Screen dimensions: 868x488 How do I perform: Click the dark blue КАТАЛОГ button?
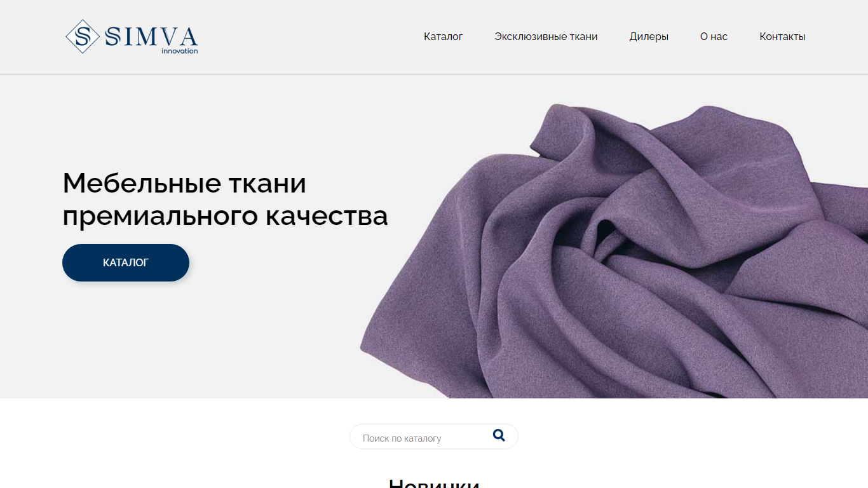(126, 262)
